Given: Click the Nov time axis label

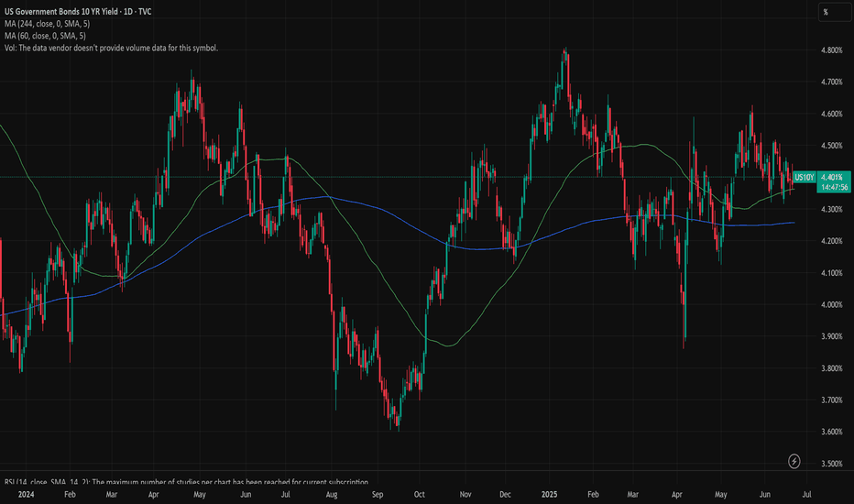Looking at the screenshot, I should pos(465,494).
